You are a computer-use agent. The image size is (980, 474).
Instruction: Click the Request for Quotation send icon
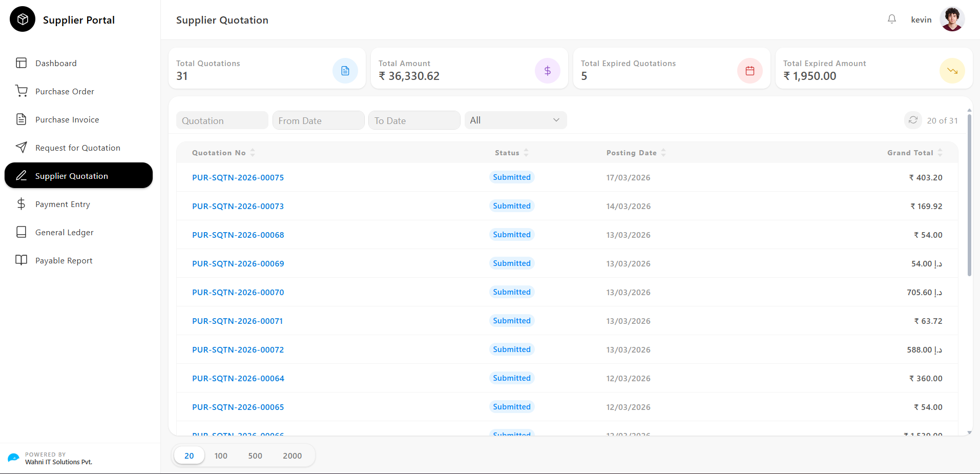pyautogui.click(x=21, y=148)
